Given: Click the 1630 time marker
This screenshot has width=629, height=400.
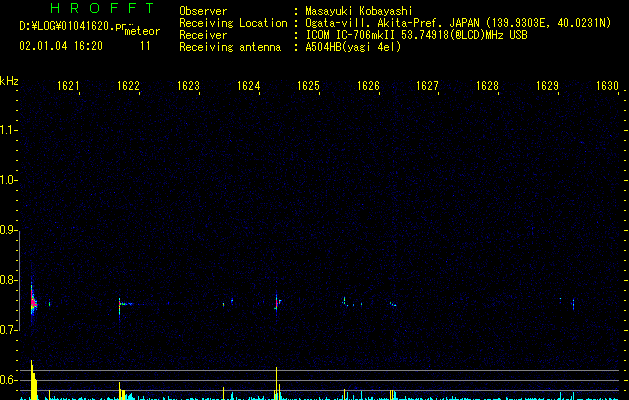Looking at the screenshot, I should tap(607, 85).
